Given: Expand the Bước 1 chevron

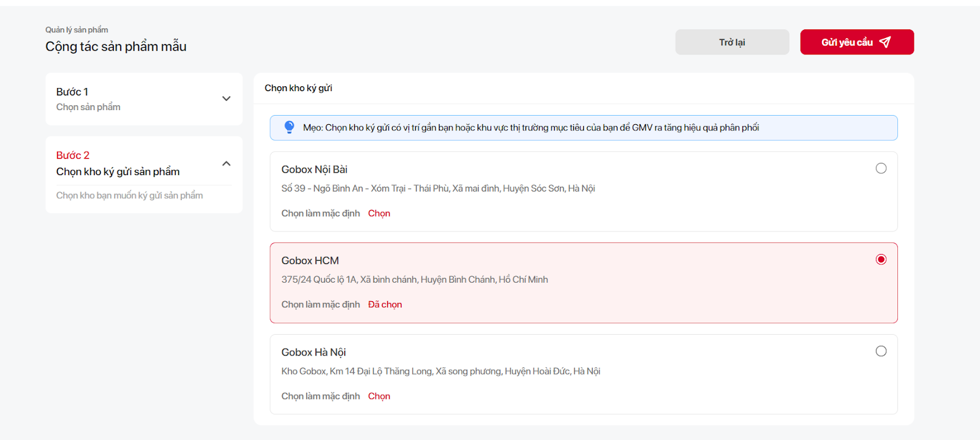Looking at the screenshot, I should [226, 99].
